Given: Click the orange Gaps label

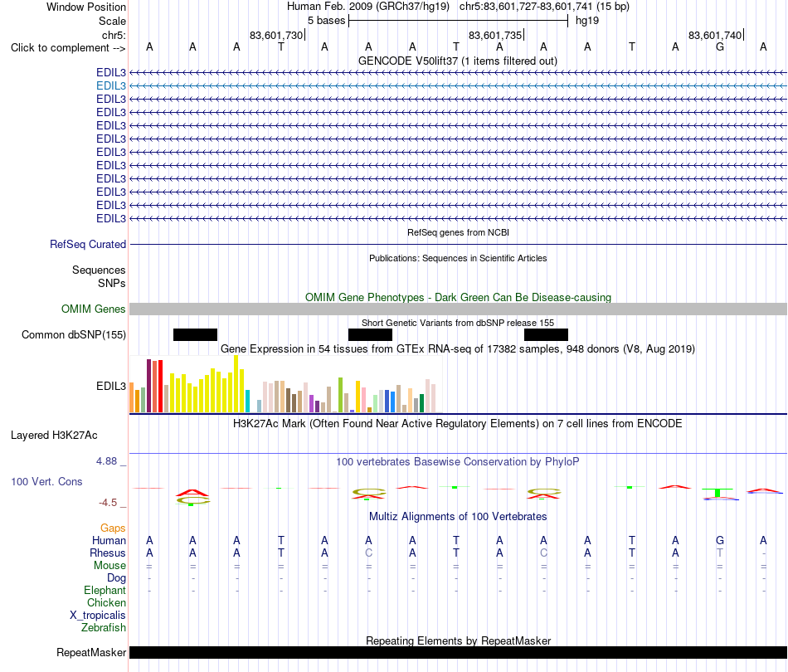Looking at the screenshot, I should click(x=113, y=528).
